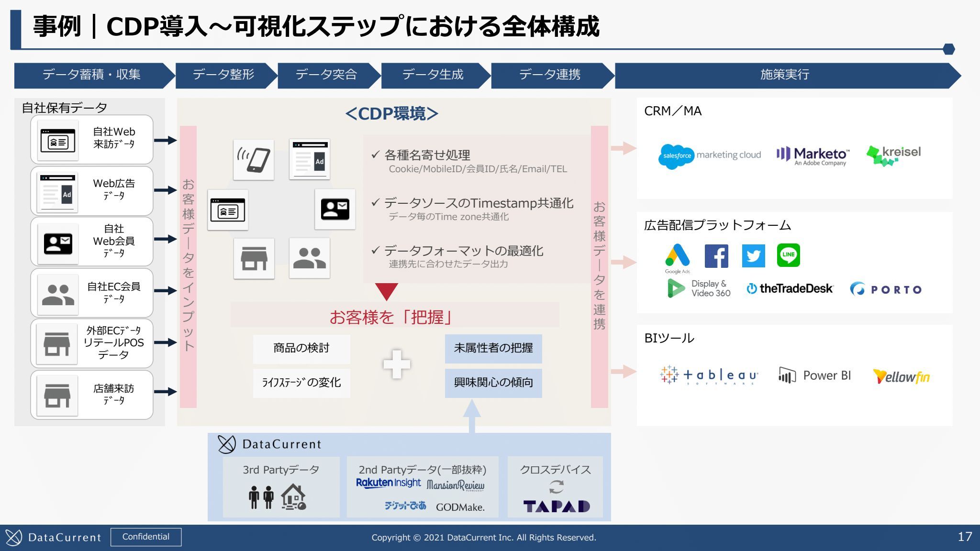Click the 広告配信プラットフォーム heading

click(717, 225)
